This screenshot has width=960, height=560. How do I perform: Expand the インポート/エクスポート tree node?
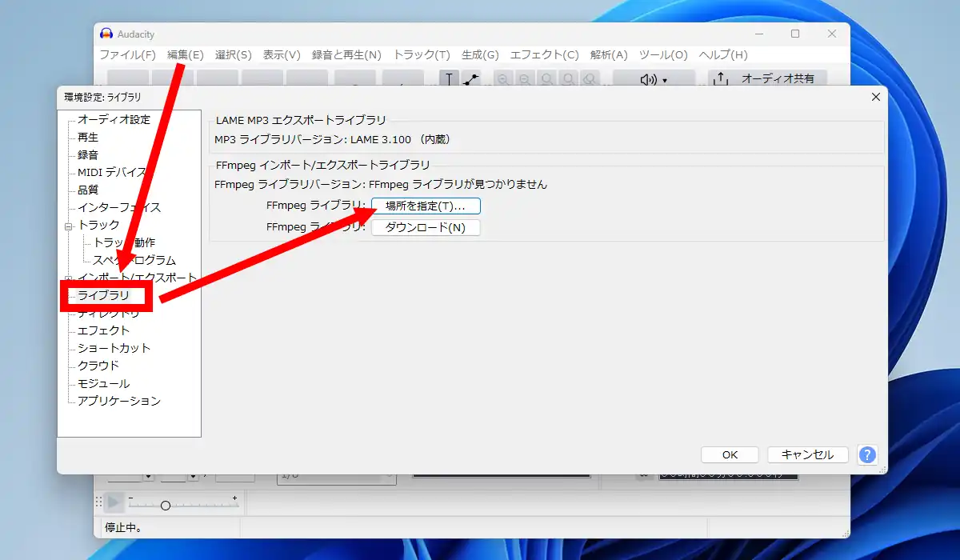[69, 278]
